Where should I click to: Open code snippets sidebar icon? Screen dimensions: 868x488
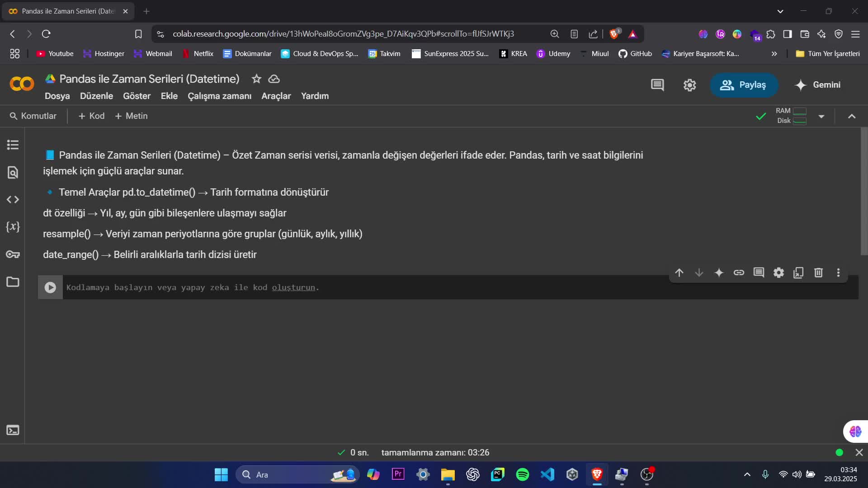tap(13, 199)
